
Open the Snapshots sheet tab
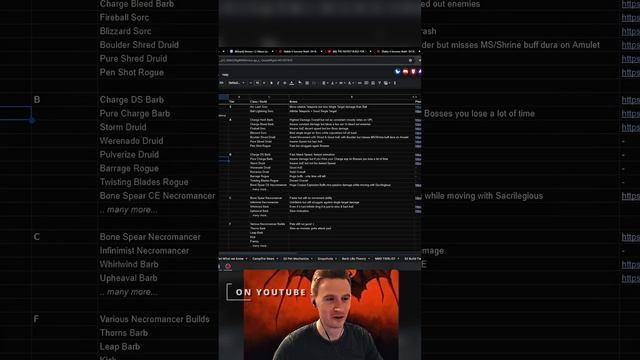(326, 259)
